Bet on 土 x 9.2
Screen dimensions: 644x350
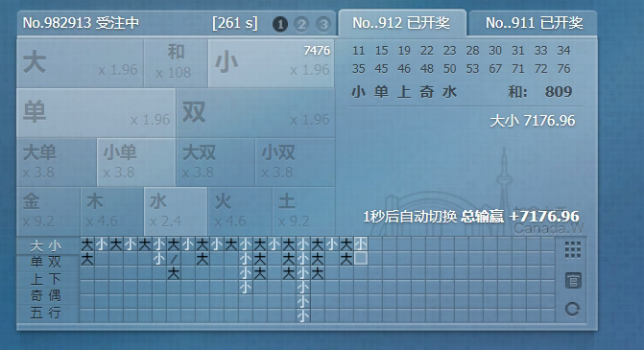pos(303,211)
